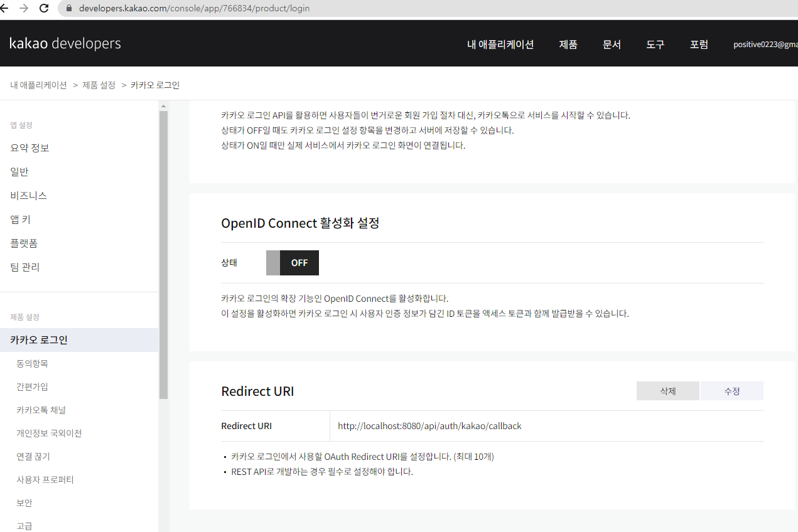798x532 pixels.
Task: Open 간편가입 submenu
Action: 33,386
